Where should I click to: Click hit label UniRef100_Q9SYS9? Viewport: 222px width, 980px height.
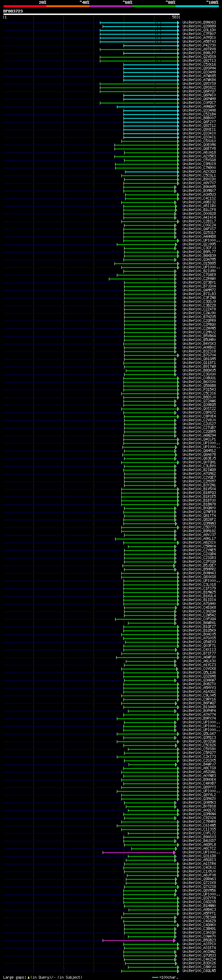[199, 83]
